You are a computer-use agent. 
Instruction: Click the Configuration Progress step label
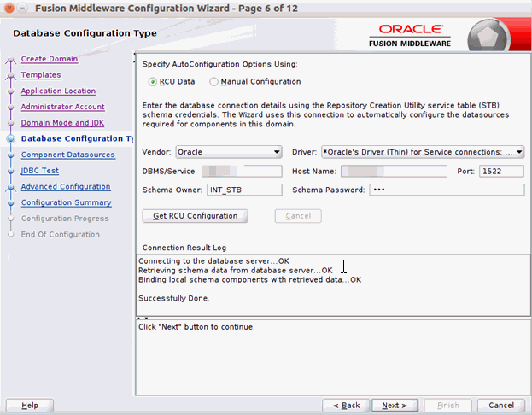tap(65, 219)
